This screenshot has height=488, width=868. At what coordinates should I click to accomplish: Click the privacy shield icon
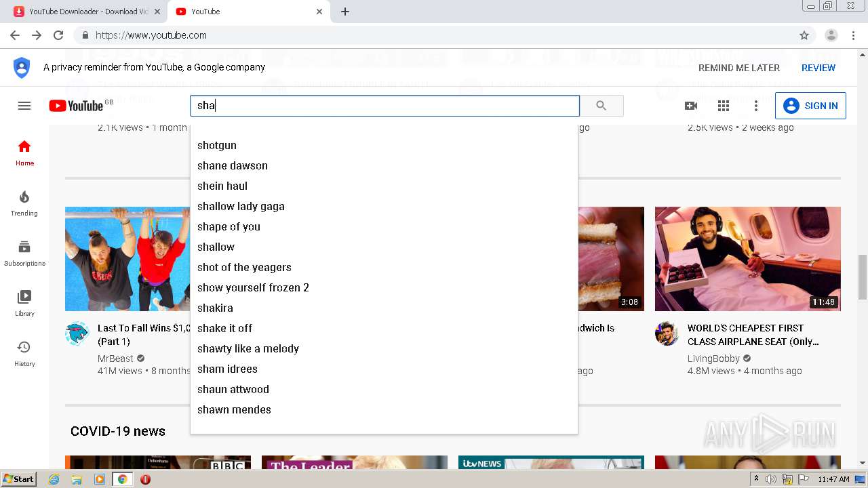point(22,68)
